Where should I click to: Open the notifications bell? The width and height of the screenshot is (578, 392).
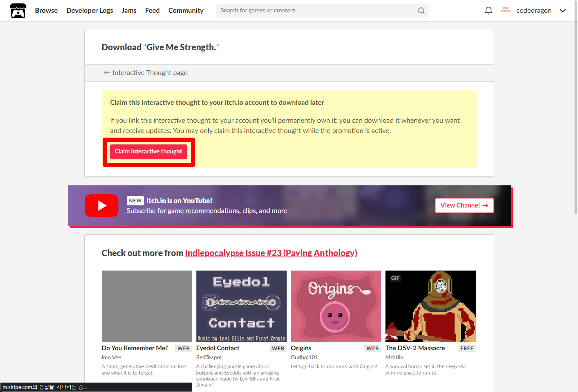coord(489,11)
